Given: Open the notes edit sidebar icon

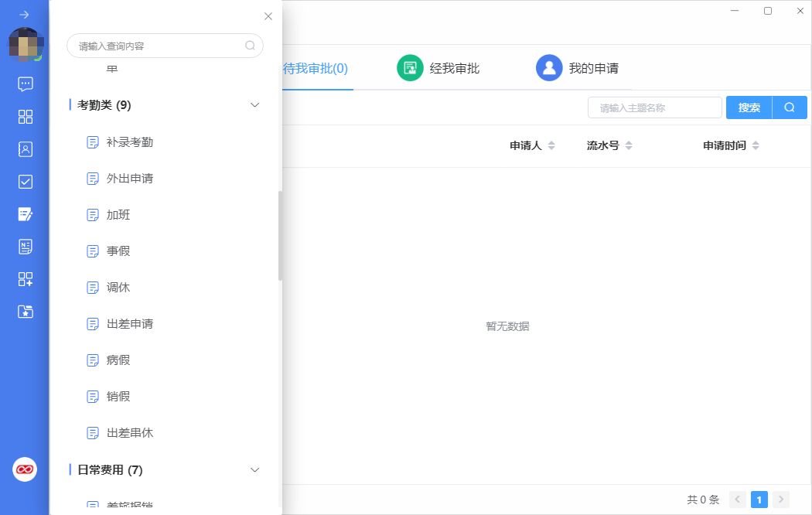Looking at the screenshot, I should coord(25,214).
